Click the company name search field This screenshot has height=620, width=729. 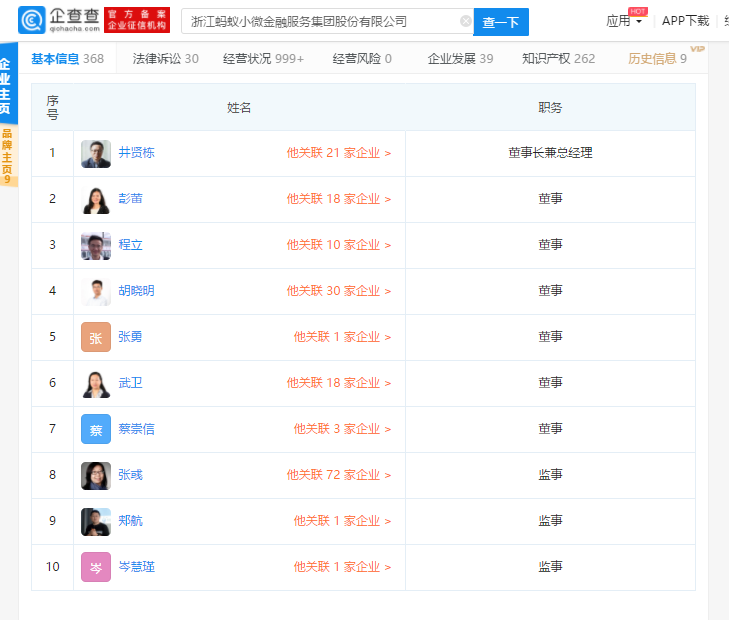(x=320, y=21)
